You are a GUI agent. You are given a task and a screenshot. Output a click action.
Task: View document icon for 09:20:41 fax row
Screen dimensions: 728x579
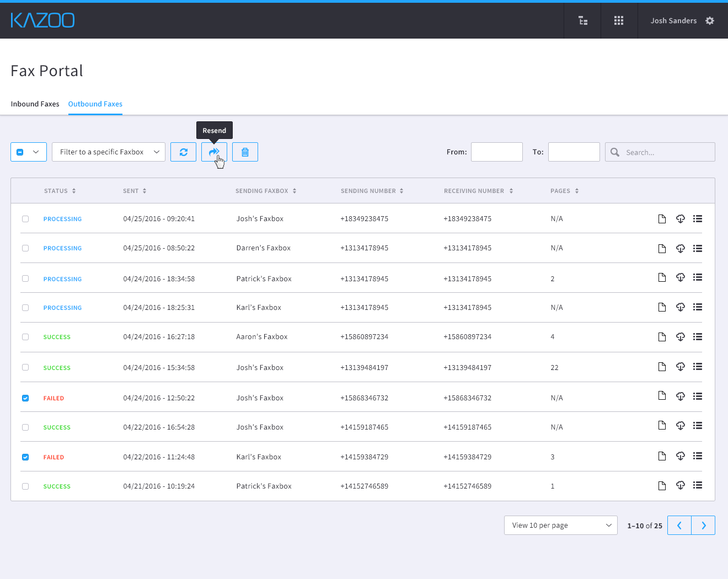tap(662, 219)
